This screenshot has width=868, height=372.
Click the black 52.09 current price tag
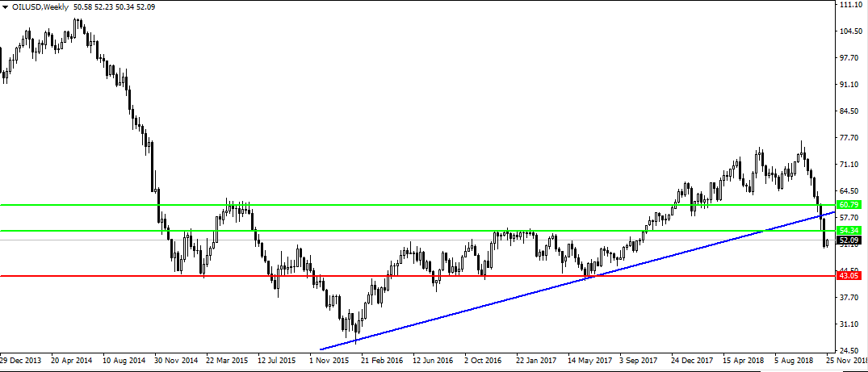(x=848, y=240)
